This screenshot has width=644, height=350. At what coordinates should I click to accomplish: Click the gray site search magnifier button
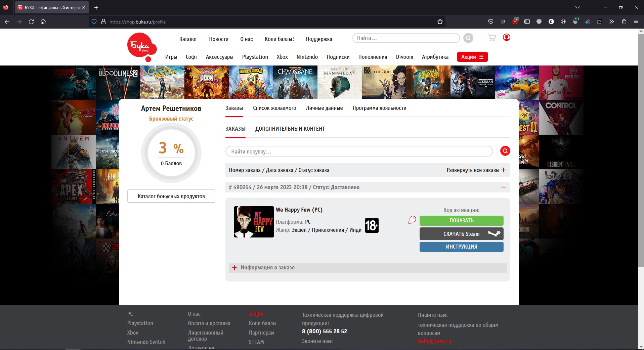[x=468, y=38]
